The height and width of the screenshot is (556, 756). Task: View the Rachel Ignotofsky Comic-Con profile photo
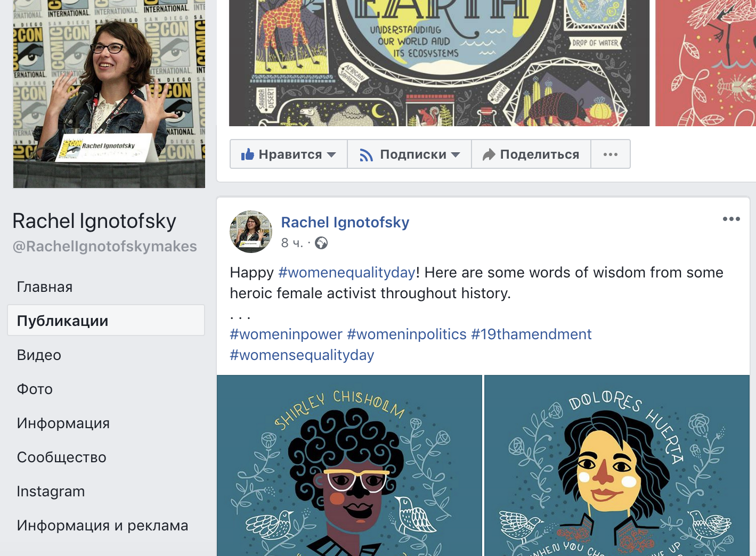[x=109, y=94]
